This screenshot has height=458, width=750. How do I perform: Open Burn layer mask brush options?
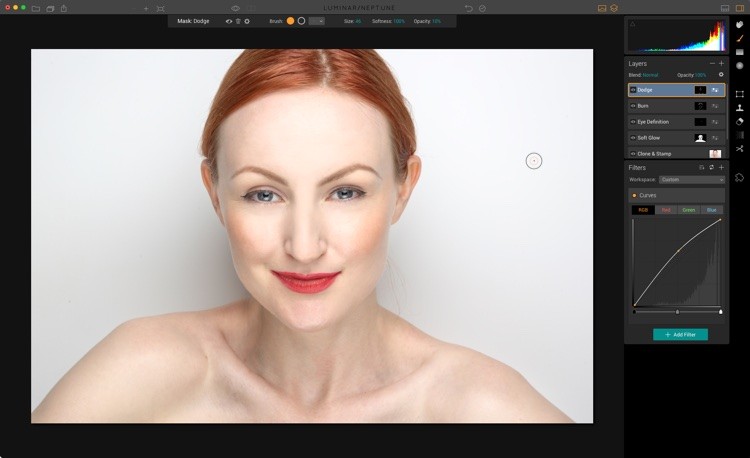point(715,106)
